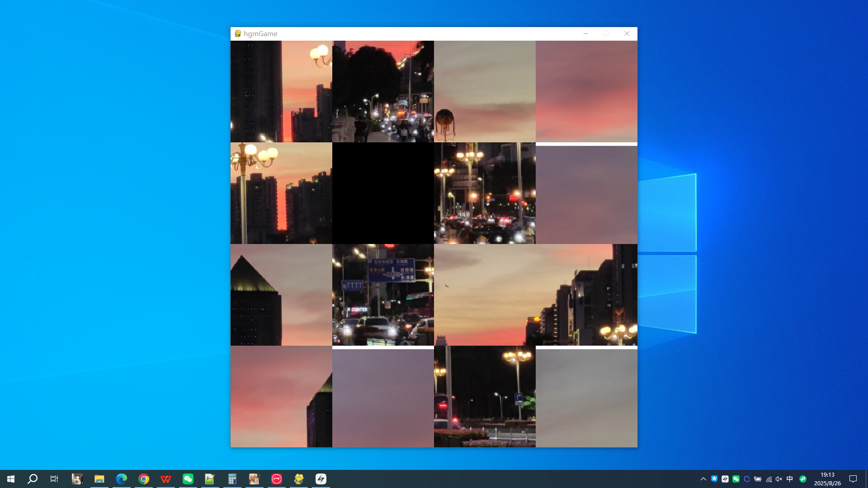Switch input language via the 中 indicator

[x=791, y=479]
